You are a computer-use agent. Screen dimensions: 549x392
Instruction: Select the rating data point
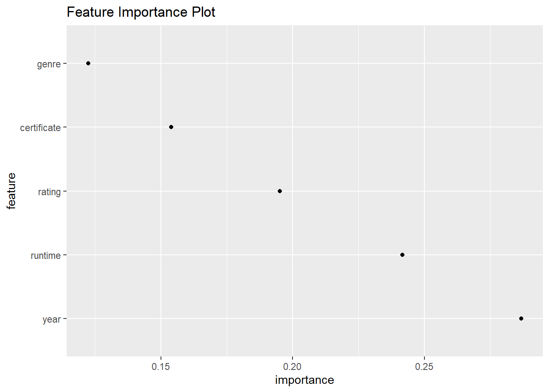tap(280, 191)
